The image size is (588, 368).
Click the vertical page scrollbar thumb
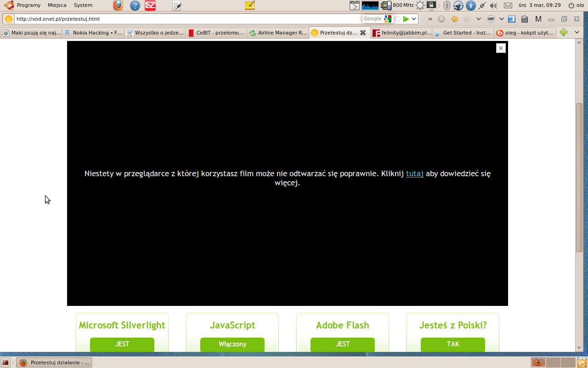(579, 177)
